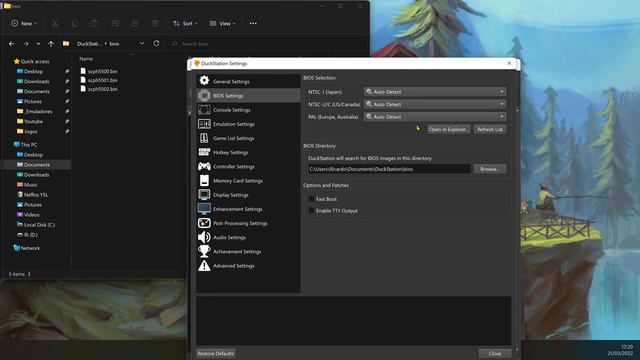The image size is (640, 360).
Task: Open Advanced Settings warning icon
Action: coord(204,266)
